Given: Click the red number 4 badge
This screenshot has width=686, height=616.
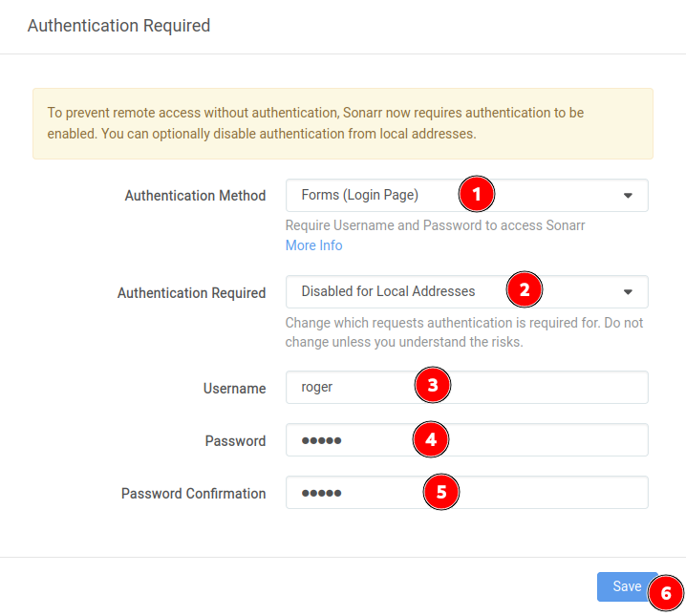Looking at the screenshot, I should [431, 439].
